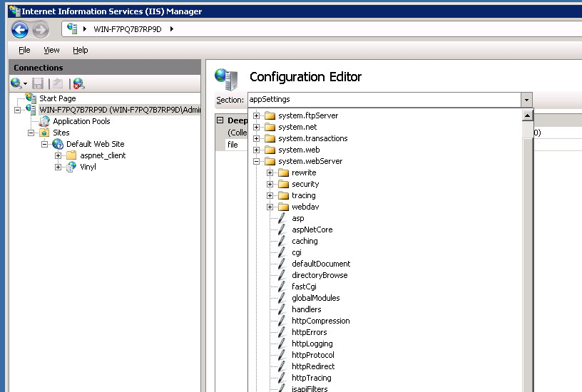Viewport: 582px width, 392px height.
Task: Click the Start Page tree icon
Action: coord(31,98)
